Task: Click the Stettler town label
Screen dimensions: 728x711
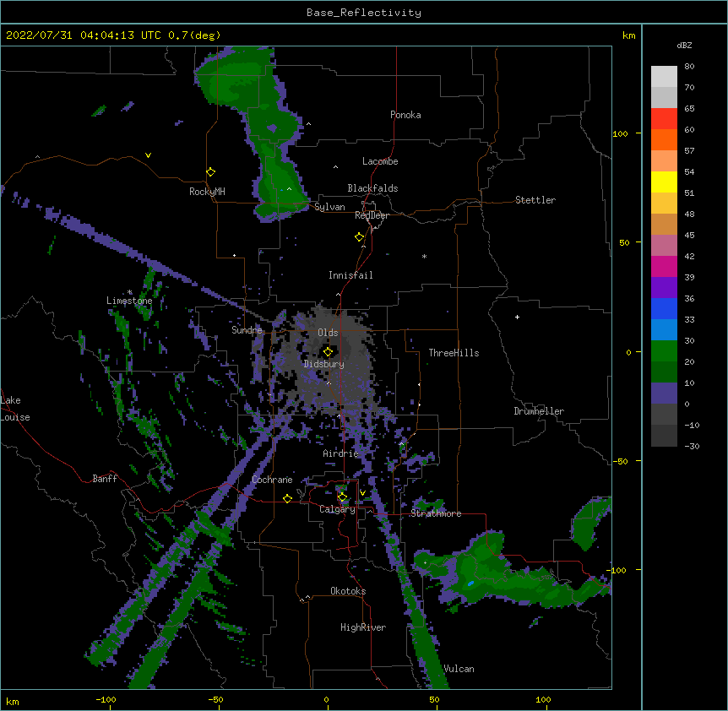Action: (x=535, y=200)
